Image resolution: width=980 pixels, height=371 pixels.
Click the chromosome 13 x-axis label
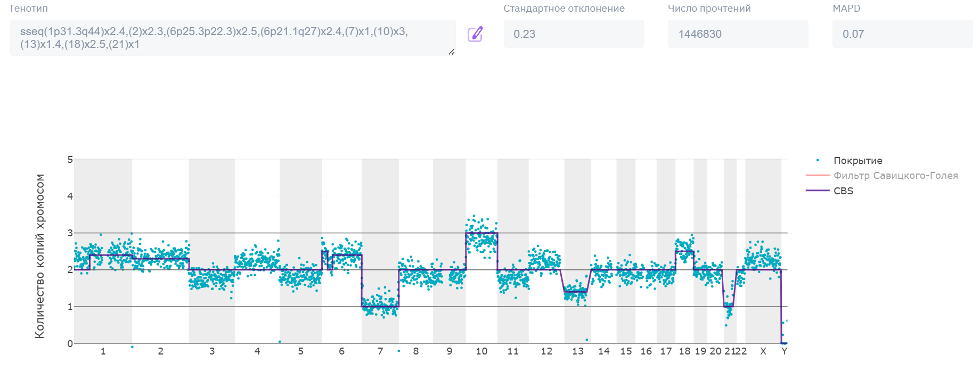(x=578, y=351)
